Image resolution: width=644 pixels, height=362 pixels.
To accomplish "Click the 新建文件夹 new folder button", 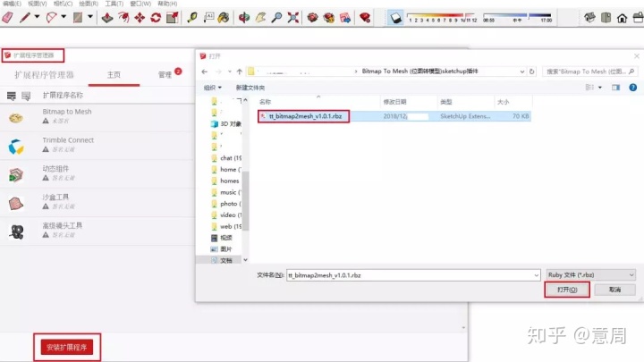I will click(x=250, y=88).
